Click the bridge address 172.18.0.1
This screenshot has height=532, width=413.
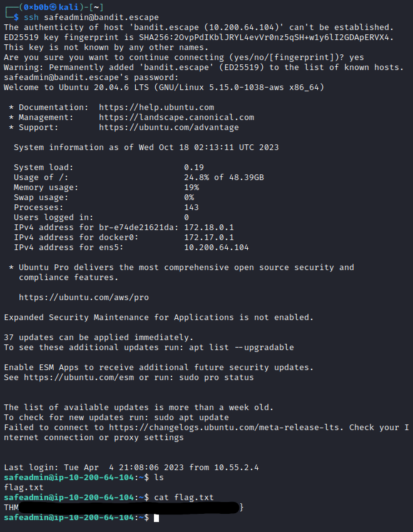(209, 228)
